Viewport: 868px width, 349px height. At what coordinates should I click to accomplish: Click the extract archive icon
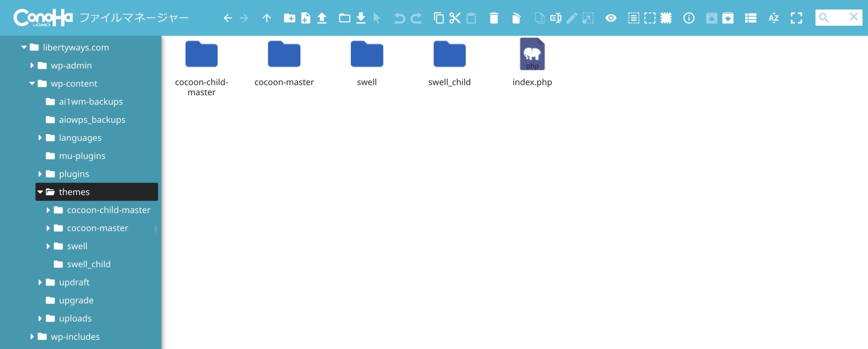(x=712, y=18)
